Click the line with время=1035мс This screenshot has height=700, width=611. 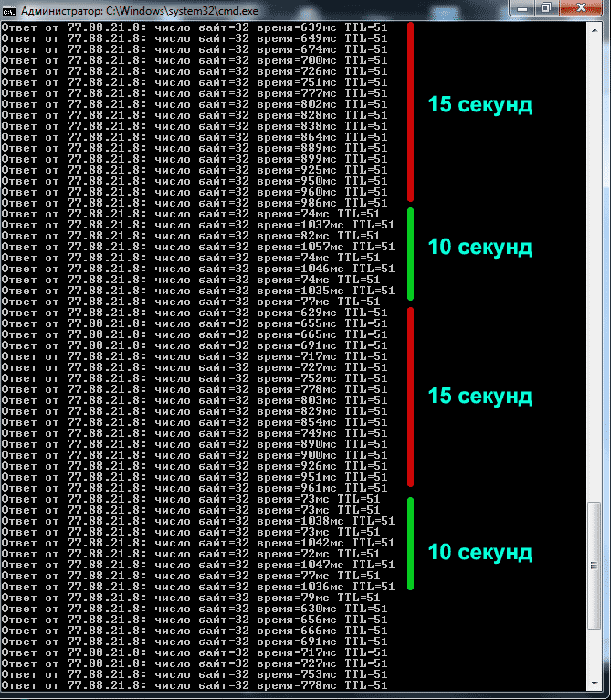point(197,291)
